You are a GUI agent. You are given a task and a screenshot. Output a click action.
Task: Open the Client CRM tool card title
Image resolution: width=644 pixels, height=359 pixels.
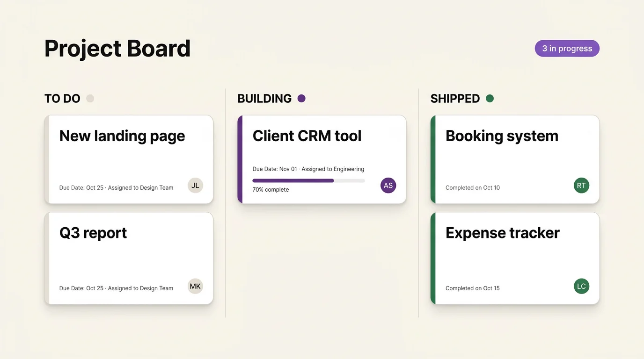click(x=307, y=136)
